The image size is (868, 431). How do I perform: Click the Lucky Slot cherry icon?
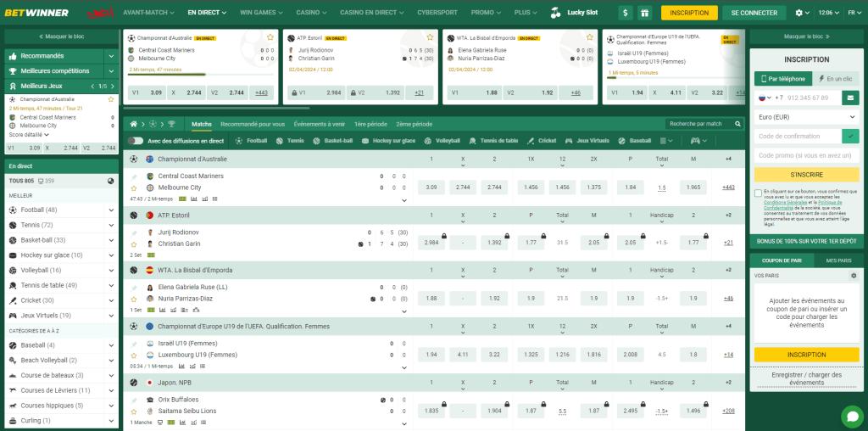coord(556,13)
